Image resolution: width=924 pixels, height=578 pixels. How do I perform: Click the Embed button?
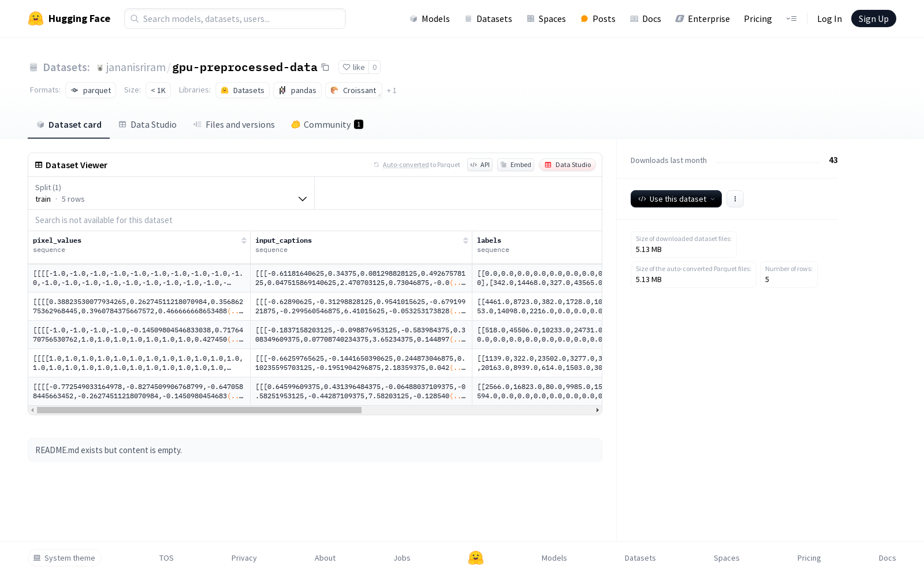click(516, 165)
